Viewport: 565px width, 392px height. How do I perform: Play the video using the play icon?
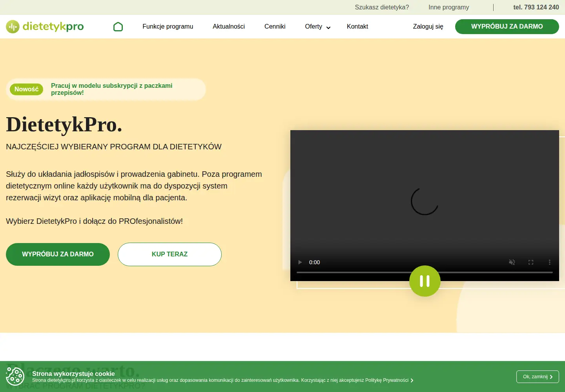[x=300, y=262]
